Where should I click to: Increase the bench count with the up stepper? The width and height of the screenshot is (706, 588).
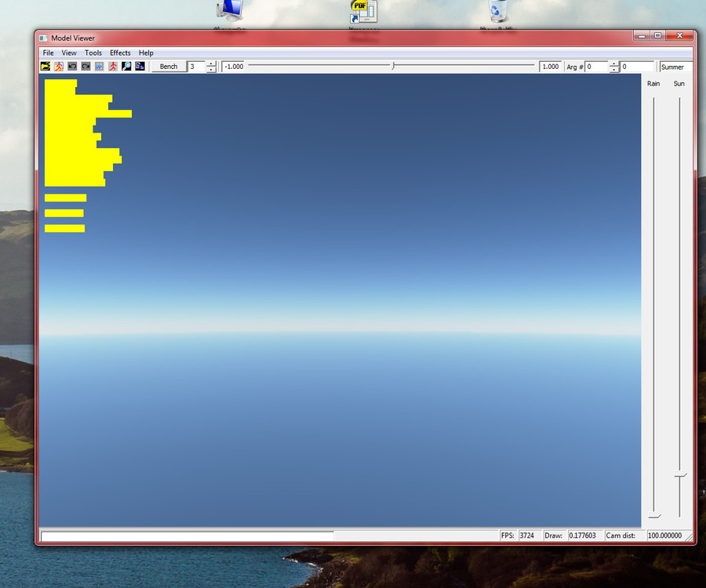(x=210, y=64)
